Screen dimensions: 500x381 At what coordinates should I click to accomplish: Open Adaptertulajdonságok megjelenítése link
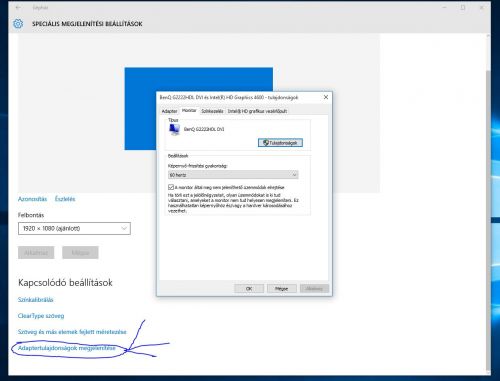click(67, 348)
